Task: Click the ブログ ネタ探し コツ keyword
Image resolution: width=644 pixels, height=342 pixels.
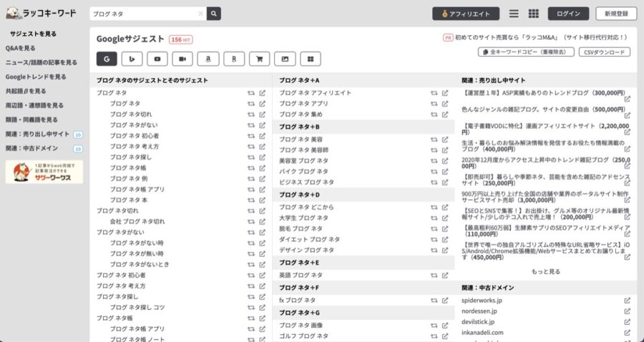Action: pos(137,307)
